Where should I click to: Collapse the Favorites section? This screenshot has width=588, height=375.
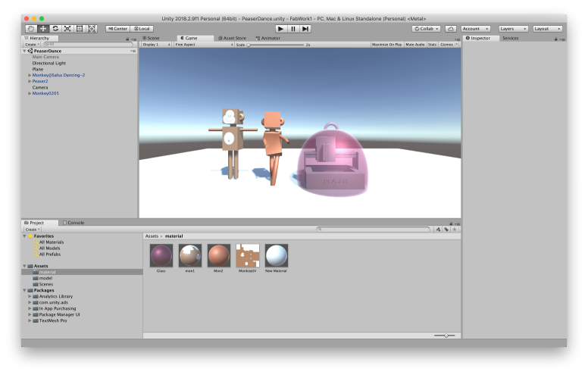[x=24, y=236]
